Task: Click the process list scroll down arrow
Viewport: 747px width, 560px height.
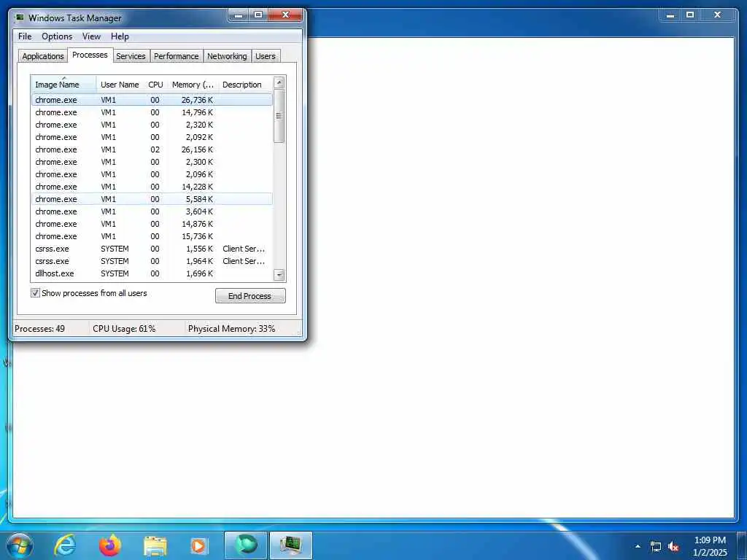Action: [279, 275]
